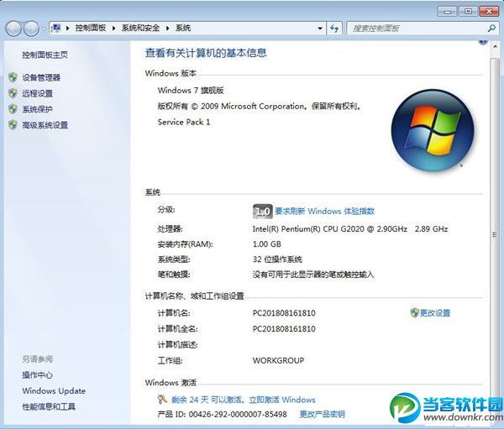This screenshot has height=429, width=504.
Task: Expand the arrow after 系统和安全 breadcrumb
Action: pos(167,29)
